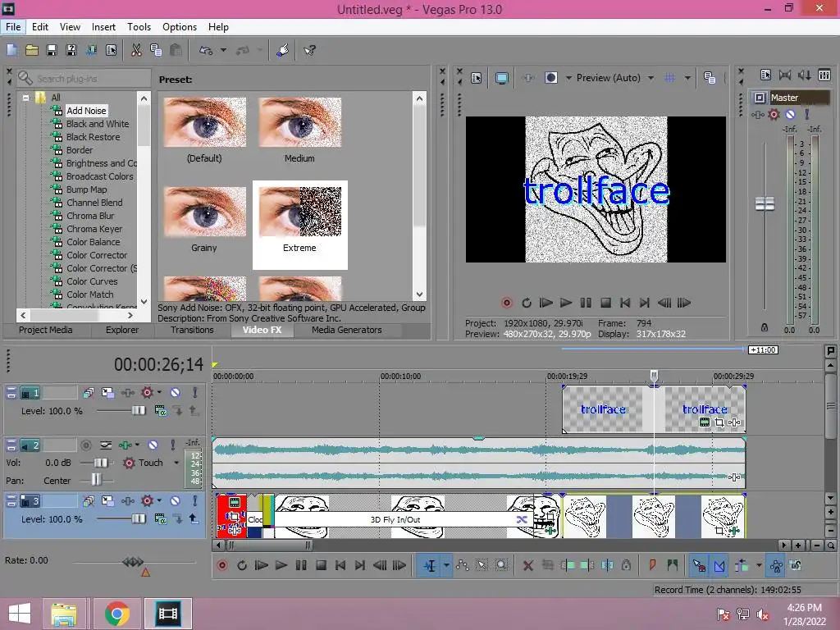
Task: Click the New project icon in toolbar
Action: pyautogui.click(x=11, y=50)
